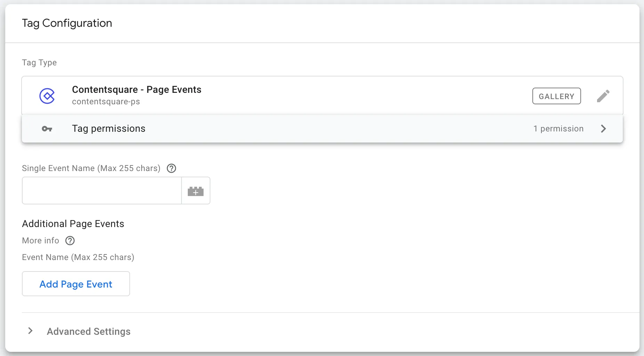Click the Event Name (Max 255 chars) label

pos(78,257)
